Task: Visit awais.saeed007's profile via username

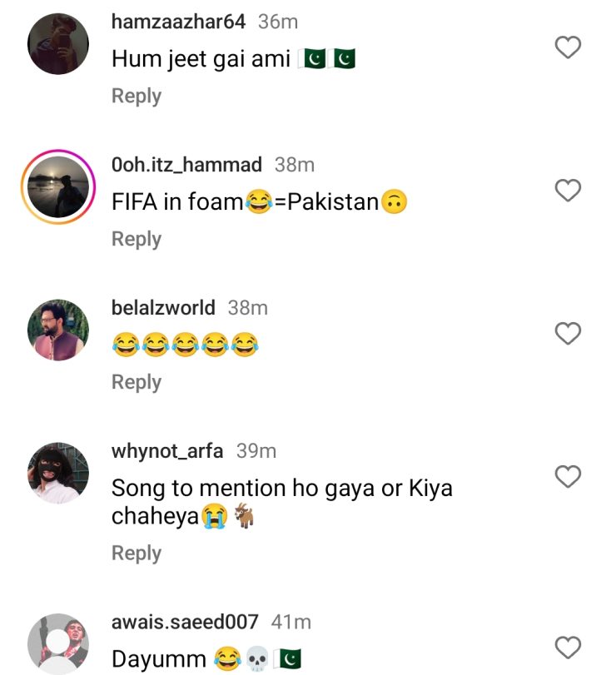Action: (185, 622)
